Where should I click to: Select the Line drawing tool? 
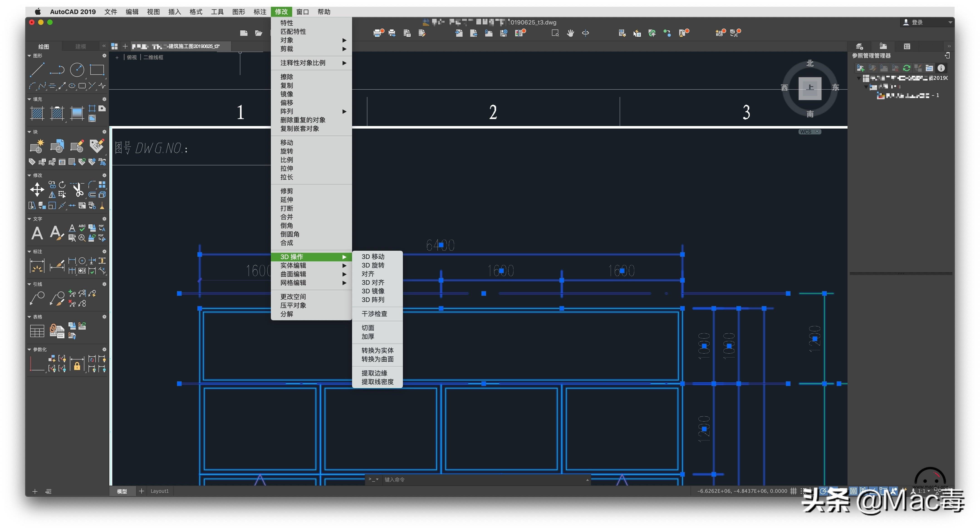point(37,70)
